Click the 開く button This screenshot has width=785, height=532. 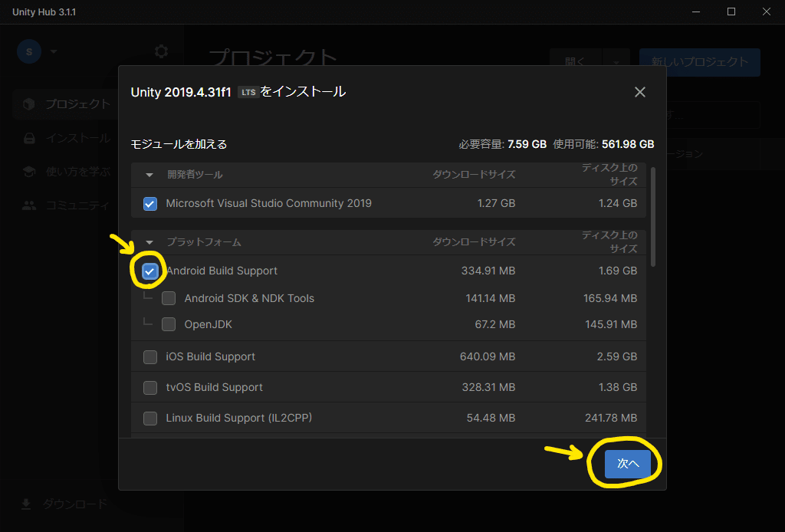pyautogui.click(x=576, y=62)
